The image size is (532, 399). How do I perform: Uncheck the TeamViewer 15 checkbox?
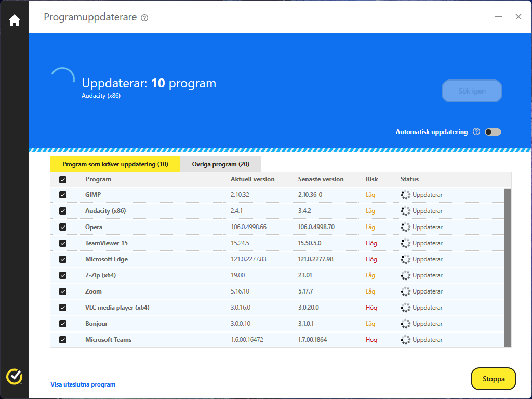point(63,243)
